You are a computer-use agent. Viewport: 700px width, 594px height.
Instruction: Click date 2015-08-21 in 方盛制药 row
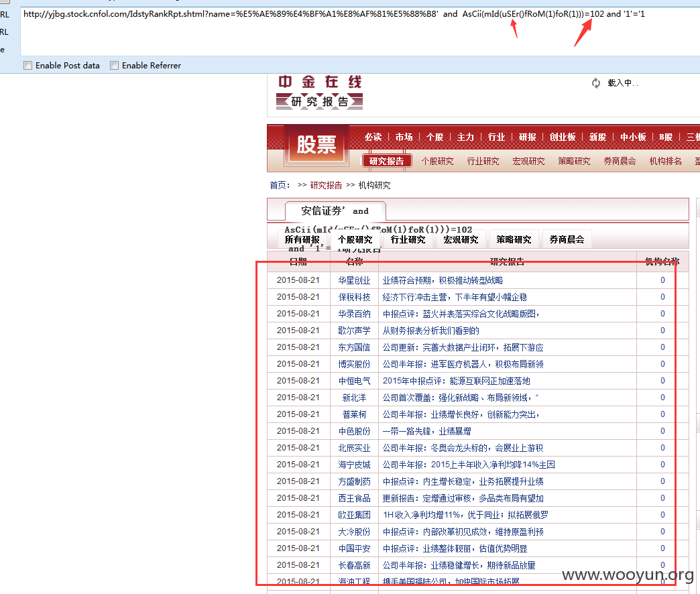coord(298,481)
